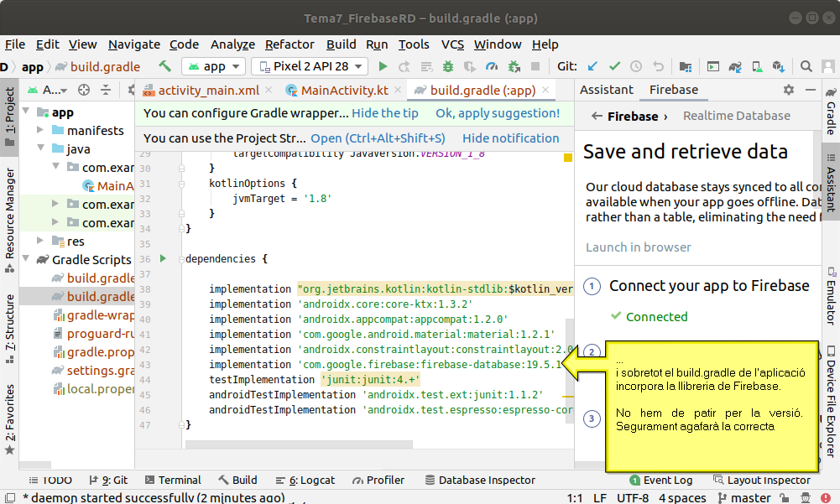Open the File menu

[x=15, y=44]
